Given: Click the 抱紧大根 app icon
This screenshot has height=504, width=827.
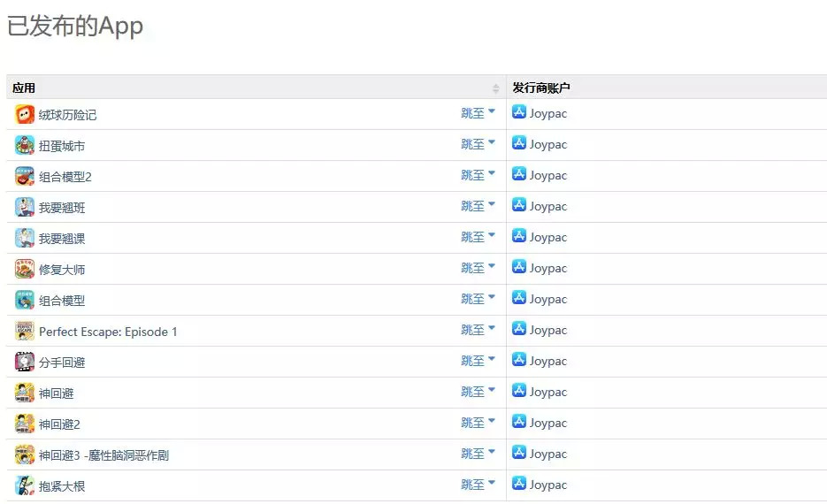Looking at the screenshot, I should (25, 485).
